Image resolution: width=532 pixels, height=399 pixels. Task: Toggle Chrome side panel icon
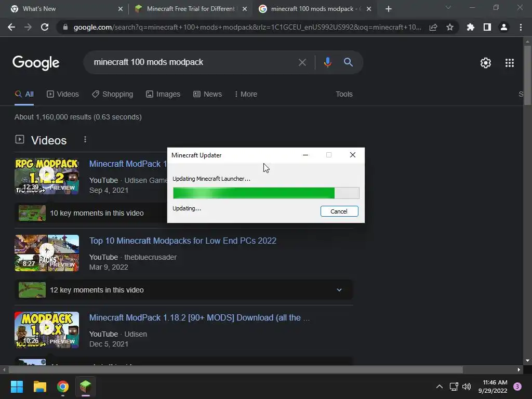point(487,27)
